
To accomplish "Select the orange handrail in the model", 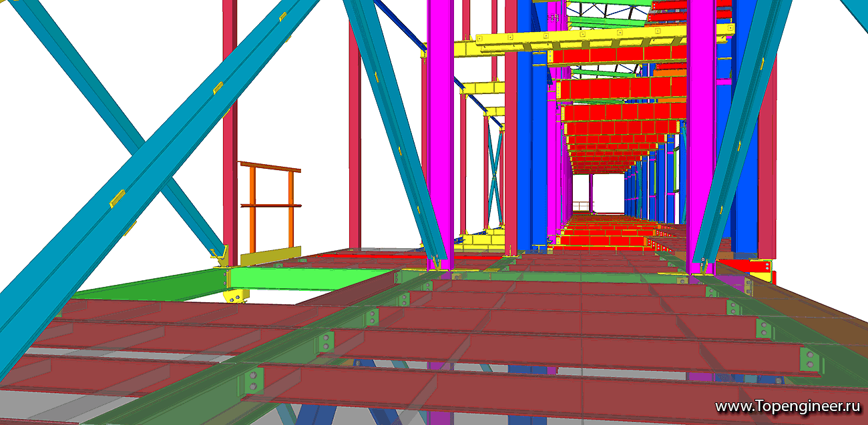I will pos(270,205).
